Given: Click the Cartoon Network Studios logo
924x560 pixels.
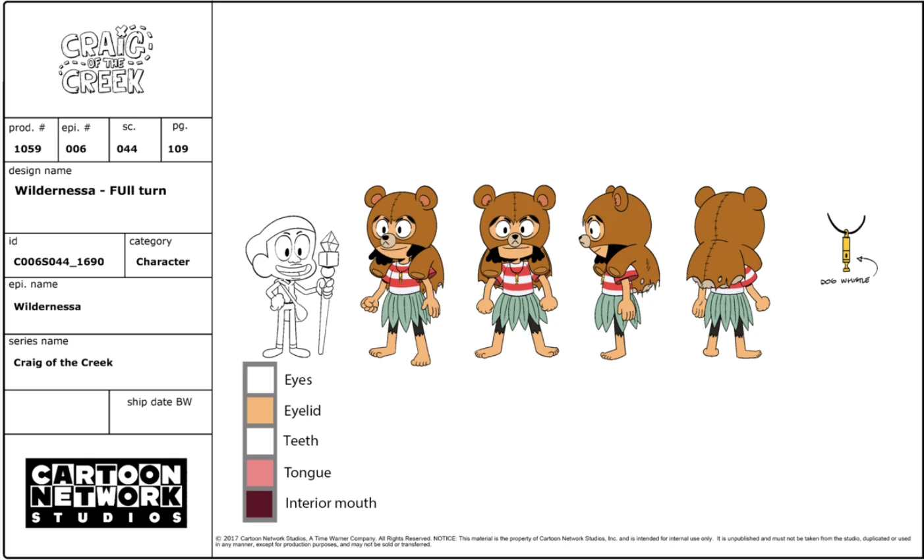Looking at the screenshot, I should (105, 494).
